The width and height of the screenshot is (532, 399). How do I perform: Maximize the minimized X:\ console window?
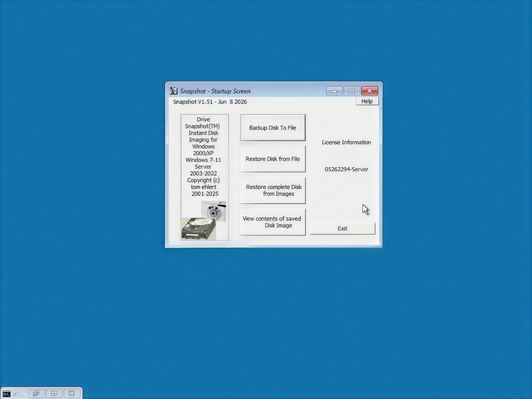54,394
